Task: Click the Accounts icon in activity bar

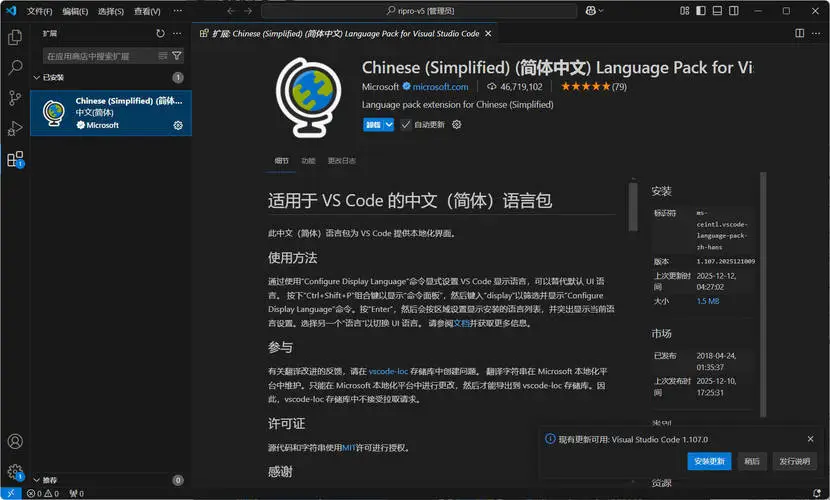Action: click(x=15, y=441)
